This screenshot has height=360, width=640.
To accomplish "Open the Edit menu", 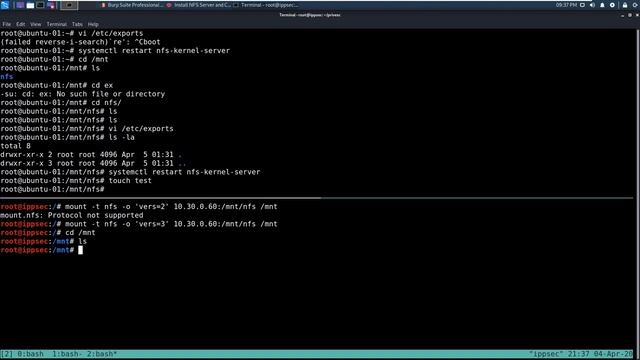I will tap(20, 24).
